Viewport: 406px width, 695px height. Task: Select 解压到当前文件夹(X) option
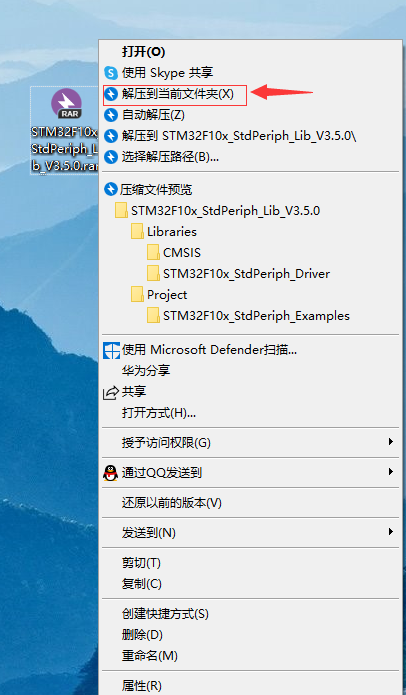point(178,94)
